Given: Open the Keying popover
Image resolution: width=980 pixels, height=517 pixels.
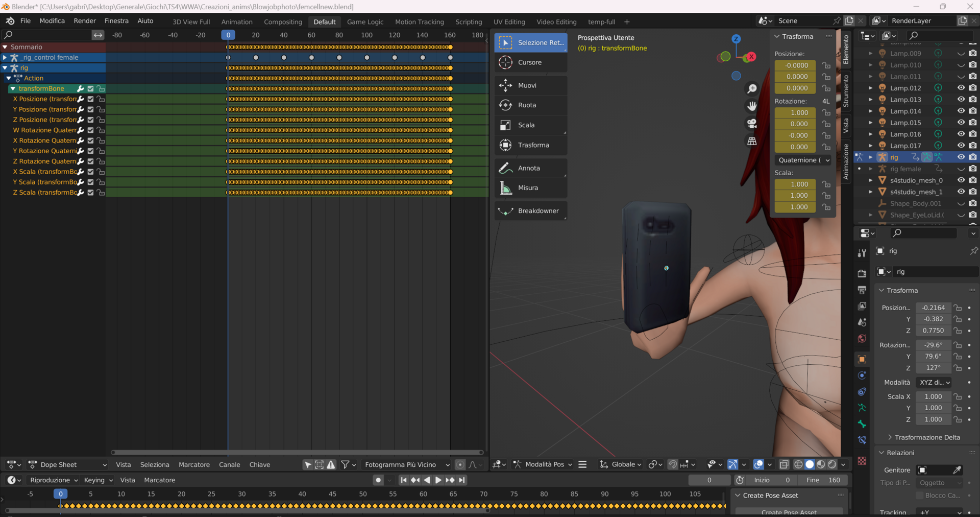Looking at the screenshot, I should [98, 480].
